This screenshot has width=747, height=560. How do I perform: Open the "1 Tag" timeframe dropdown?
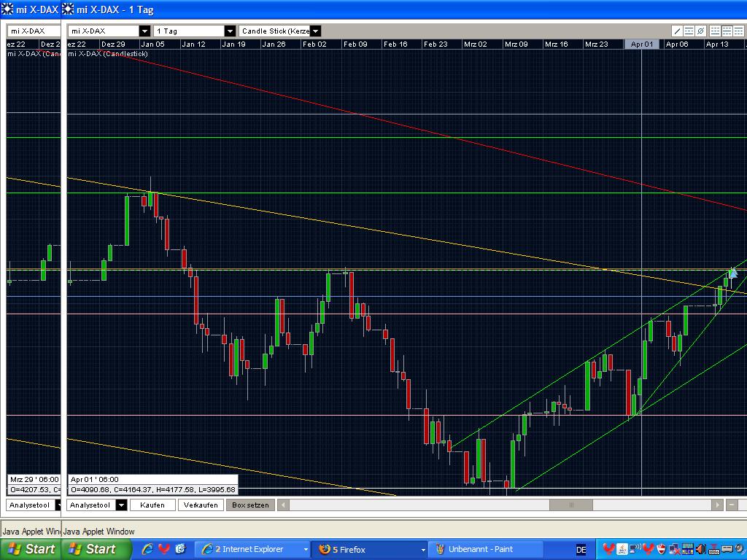(230, 31)
